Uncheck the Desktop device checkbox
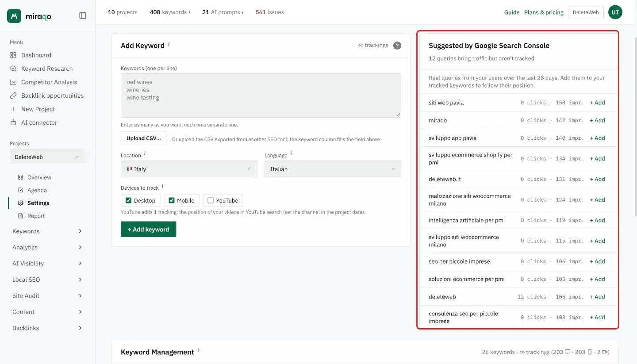The image size is (637, 364). [x=129, y=200]
